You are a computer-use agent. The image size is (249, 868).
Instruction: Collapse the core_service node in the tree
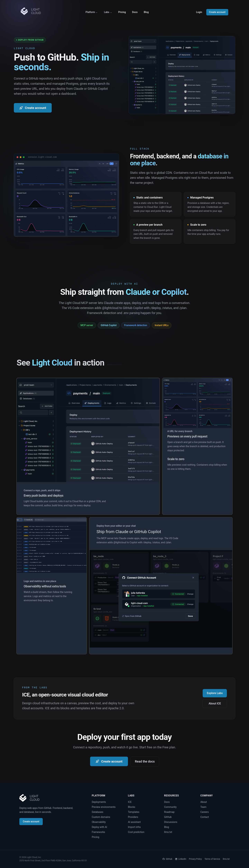[x=22, y=439]
